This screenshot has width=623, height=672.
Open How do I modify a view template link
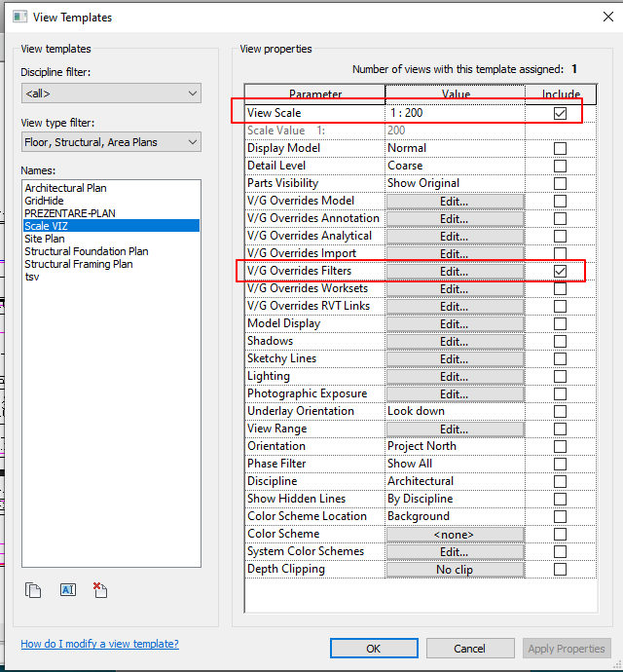100,644
